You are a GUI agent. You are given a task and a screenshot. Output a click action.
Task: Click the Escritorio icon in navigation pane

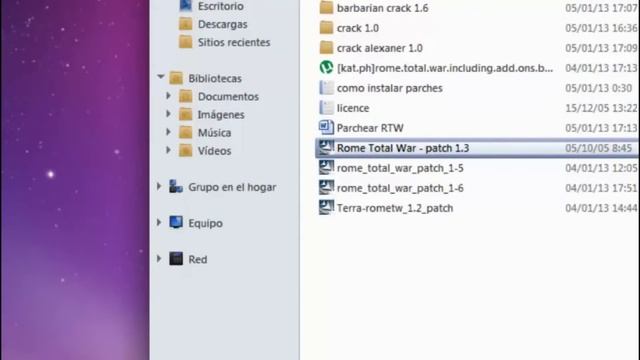pyautogui.click(x=186, y=5)
